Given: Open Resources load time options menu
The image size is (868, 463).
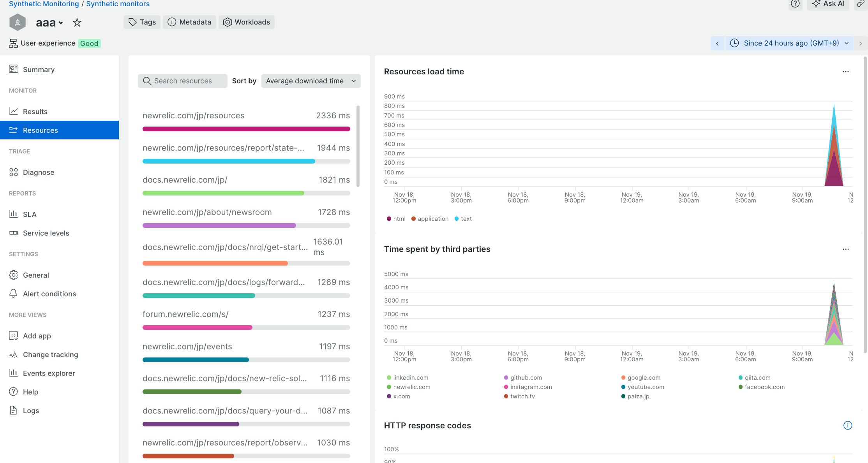Looking at the screenshot, I should (x=846, y=72).
